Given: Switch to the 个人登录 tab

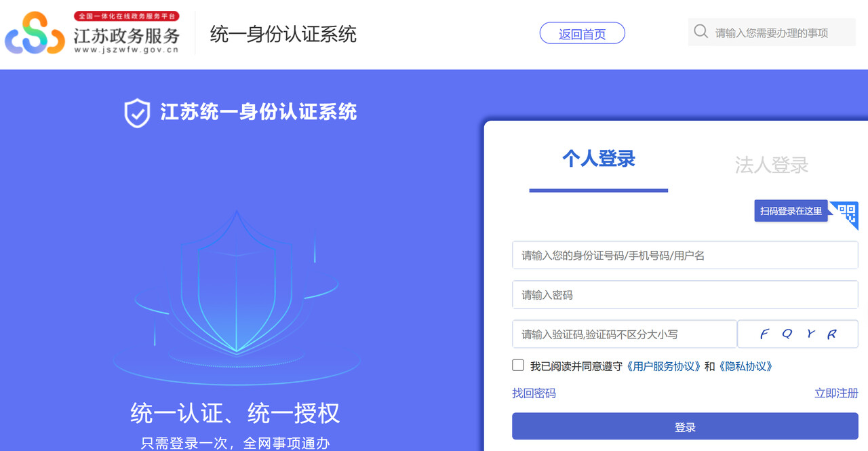Looking at the screenshot, I should [599, 159].
